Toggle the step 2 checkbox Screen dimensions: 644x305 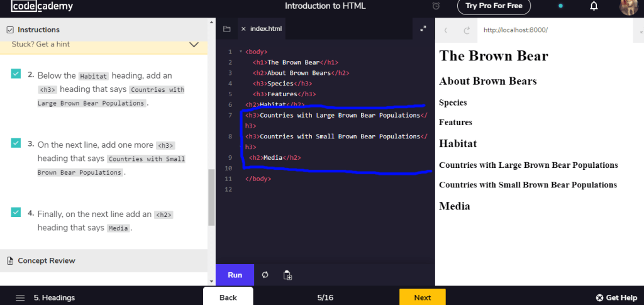pyautogui.click(x=16, y=74)
